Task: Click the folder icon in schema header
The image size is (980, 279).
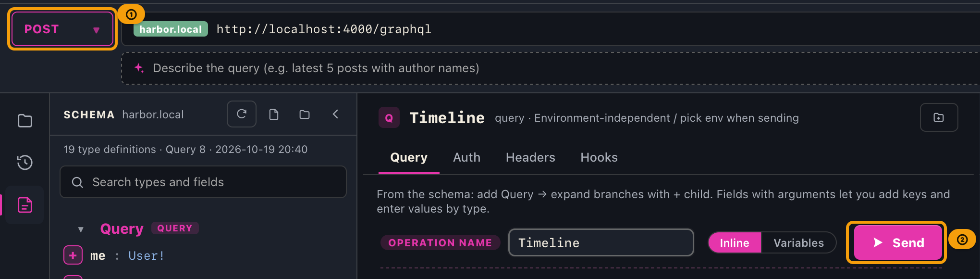Action: 305,114
